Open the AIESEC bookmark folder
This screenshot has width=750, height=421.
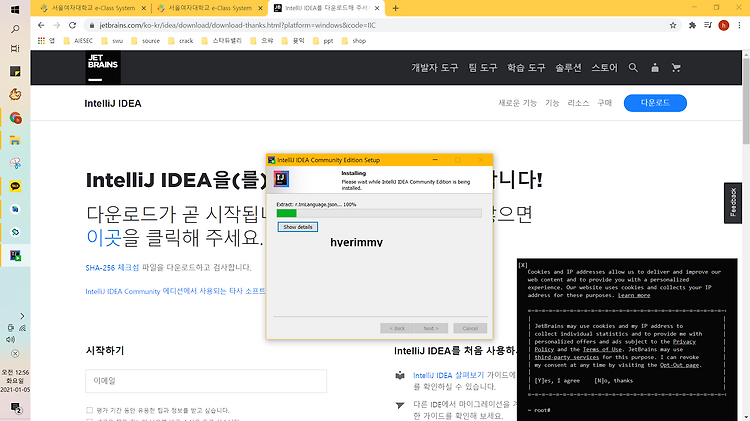(x=78, y=41)
